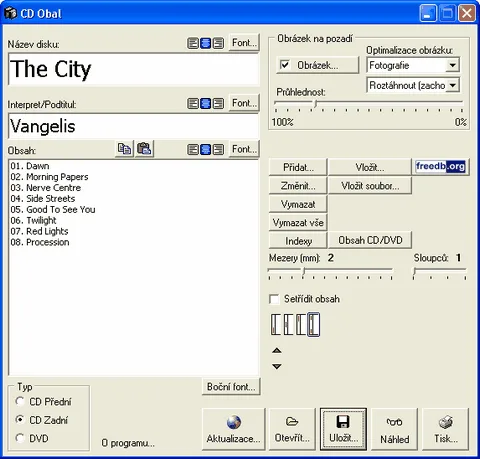Select the first cover layout icon
This screenshot has height=459, width=480.
tap(276, 324)
